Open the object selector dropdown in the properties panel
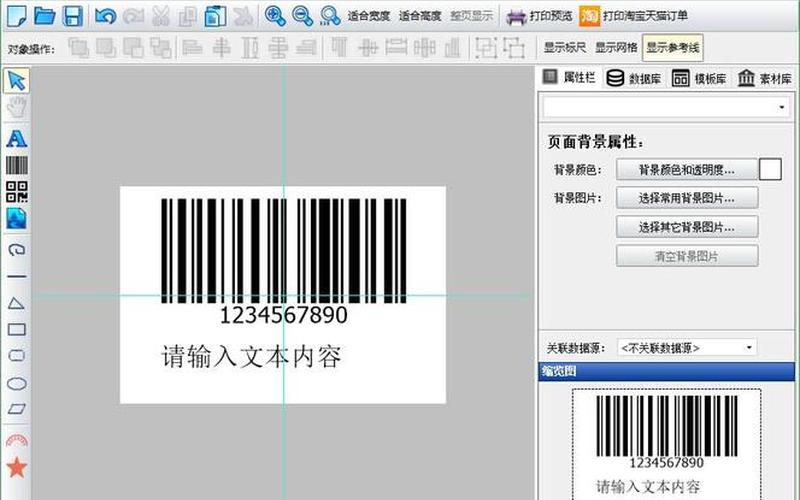Viewport: 800px width, 500px height. (781, 108)
